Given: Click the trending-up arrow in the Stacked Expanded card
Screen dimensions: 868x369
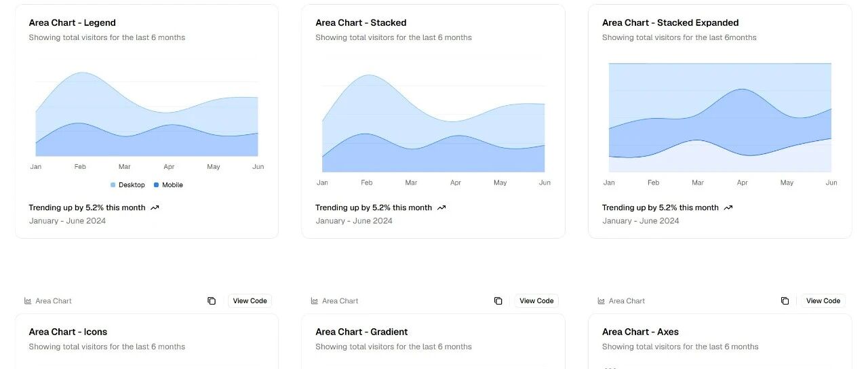Looking at the screenshot, I should (x=728, y=208).
